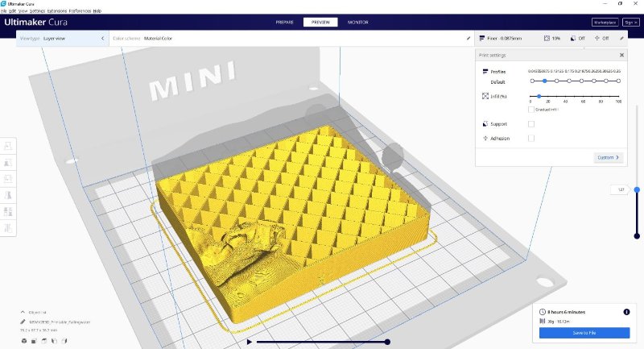The width and height of the screenshot is (644, 349).
Task: Select the Mirror tool in left toolbar
Action: [8, 195]
